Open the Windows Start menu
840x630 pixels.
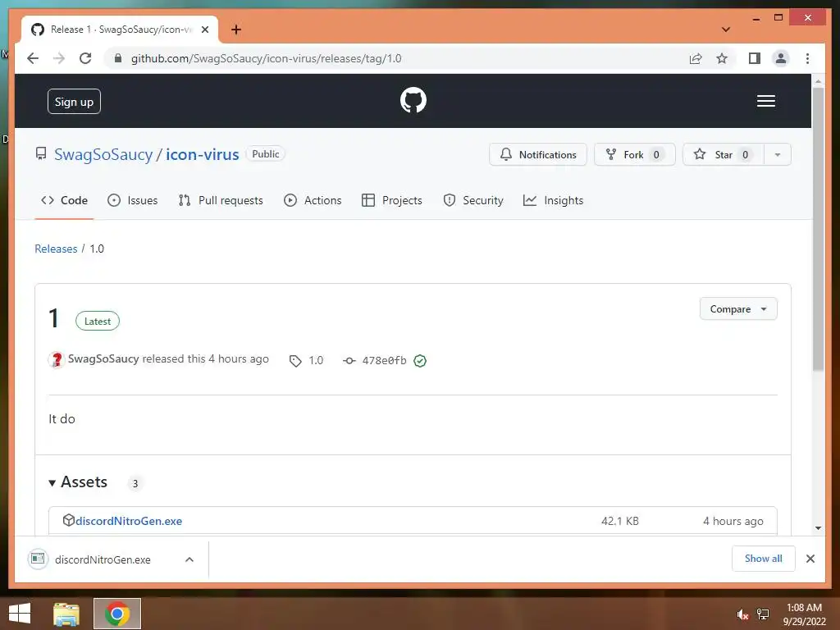point(20,614)
